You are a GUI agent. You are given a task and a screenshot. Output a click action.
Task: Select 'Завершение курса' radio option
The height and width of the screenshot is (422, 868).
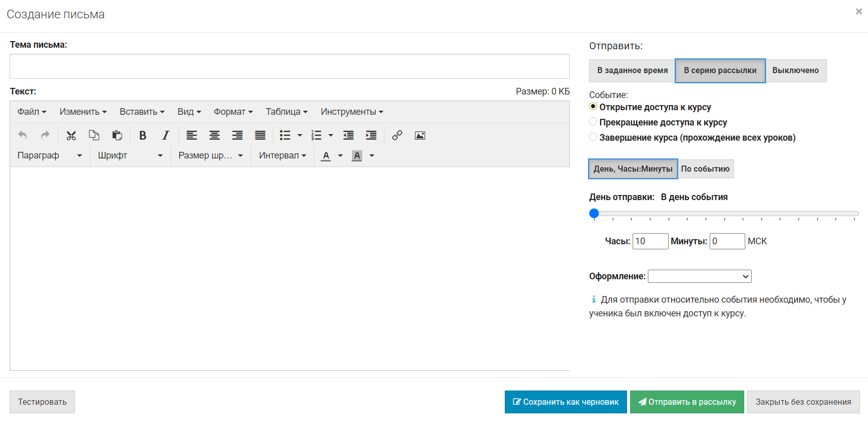(x=593, y=137)
